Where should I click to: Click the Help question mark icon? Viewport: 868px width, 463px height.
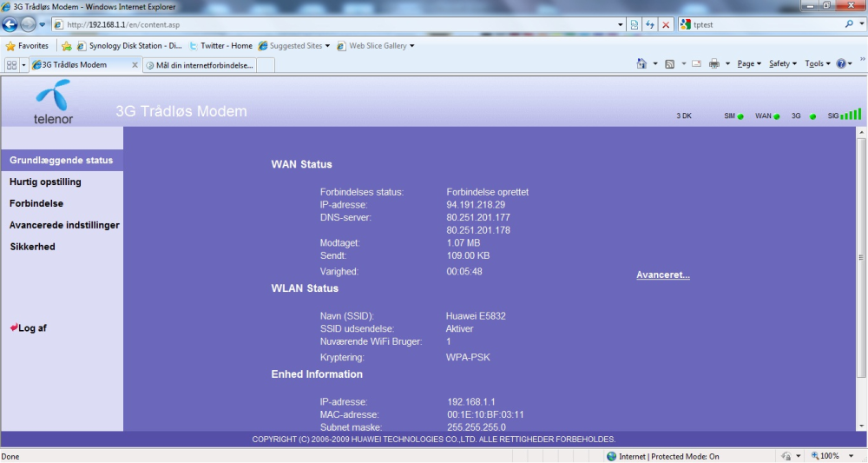pos(841,63)
